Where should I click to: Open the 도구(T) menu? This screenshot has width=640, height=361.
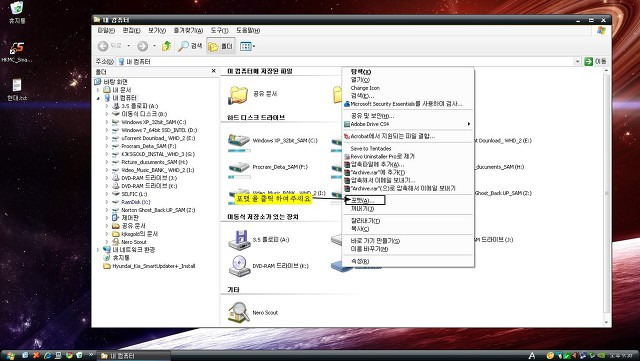coord(220,30)
